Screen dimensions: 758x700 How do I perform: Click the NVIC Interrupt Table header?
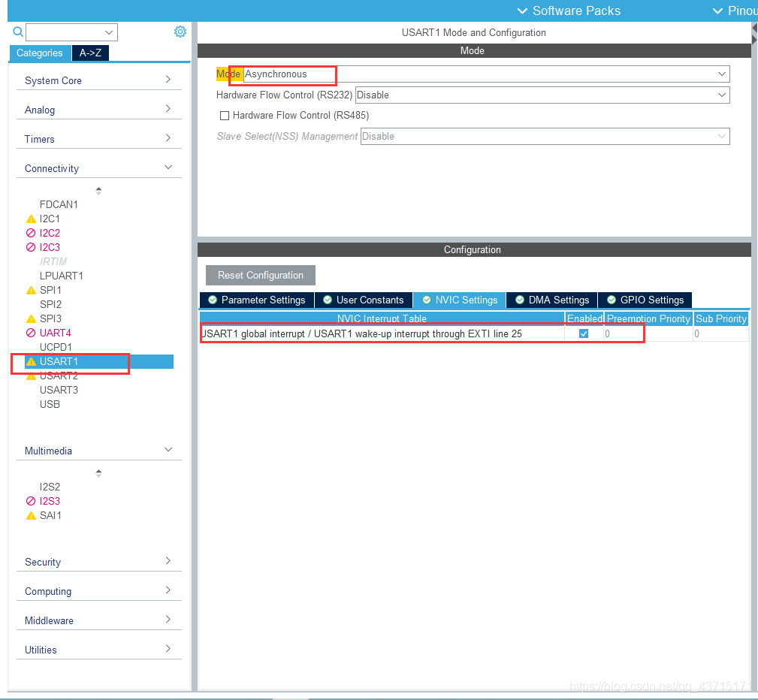pyautogui.click(x=382, y=318)
